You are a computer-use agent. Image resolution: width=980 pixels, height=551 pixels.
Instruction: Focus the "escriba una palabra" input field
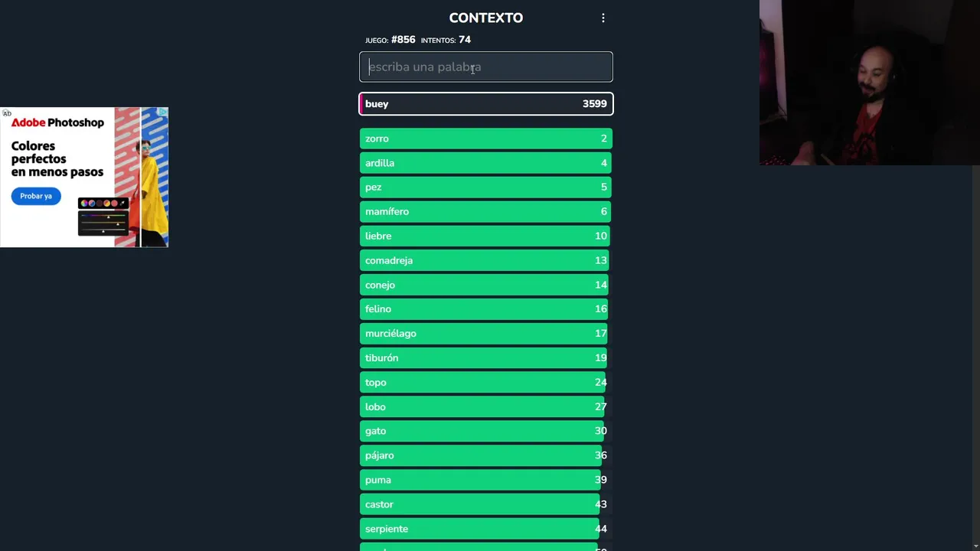486,67
